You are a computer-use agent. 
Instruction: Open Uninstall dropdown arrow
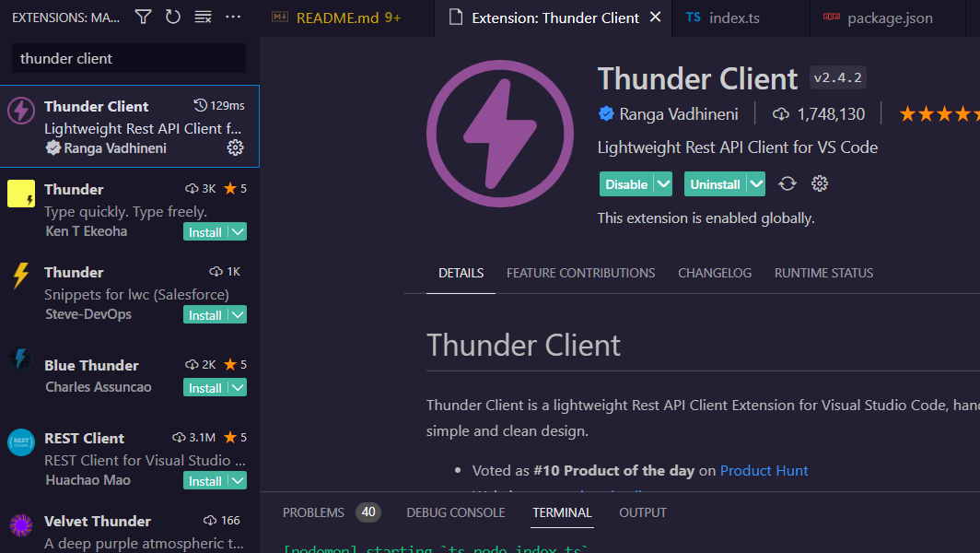(x=756, y=184)
